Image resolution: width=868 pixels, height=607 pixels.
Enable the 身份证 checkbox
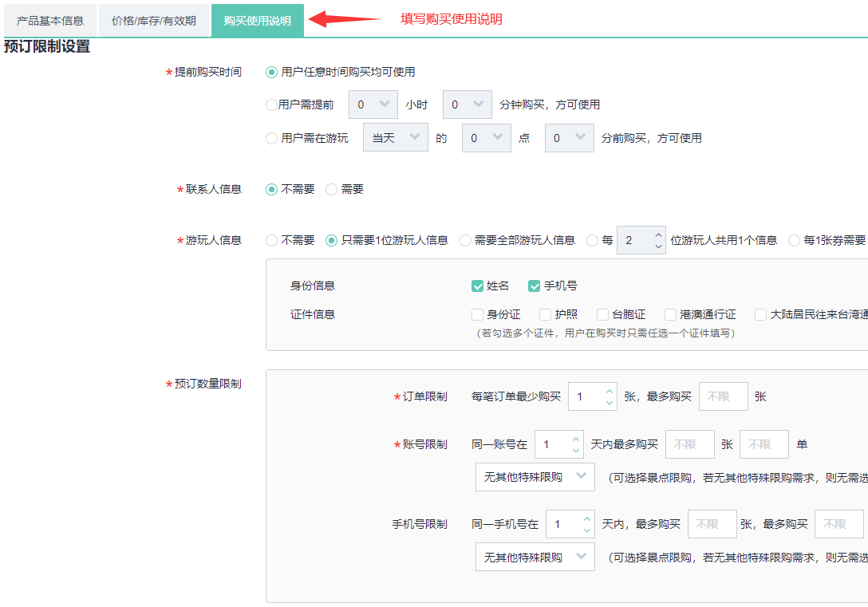coord(478,314)
